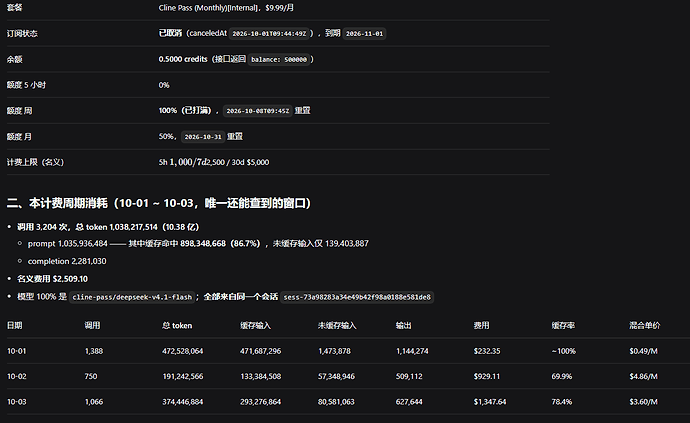Click the weekly reset timestamp '2026-10-08T09:45Z'

click(x=258, y=111)
